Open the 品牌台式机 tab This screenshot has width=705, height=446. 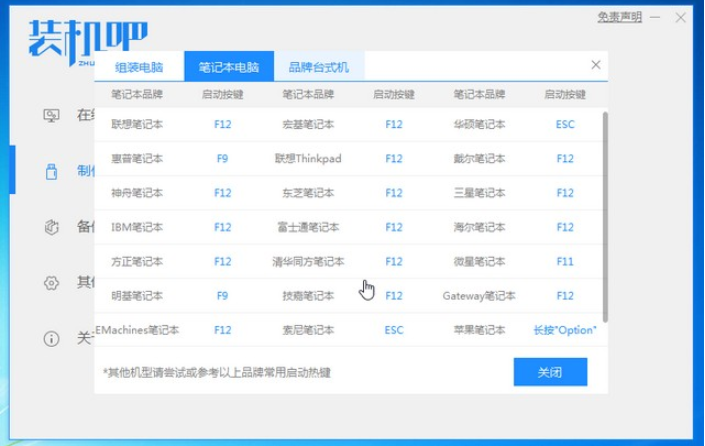click(x=319, y=67)
